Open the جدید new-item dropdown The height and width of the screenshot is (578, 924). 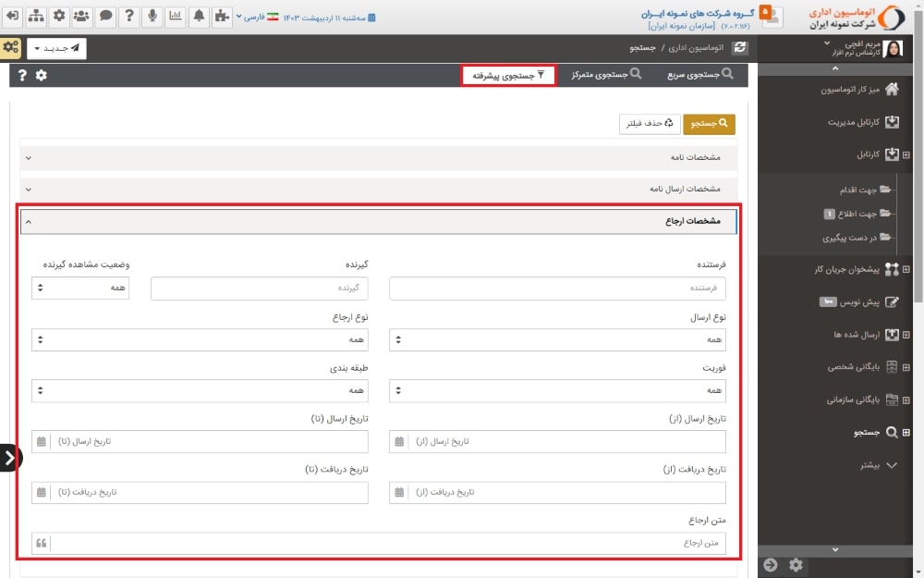point(56,48)
